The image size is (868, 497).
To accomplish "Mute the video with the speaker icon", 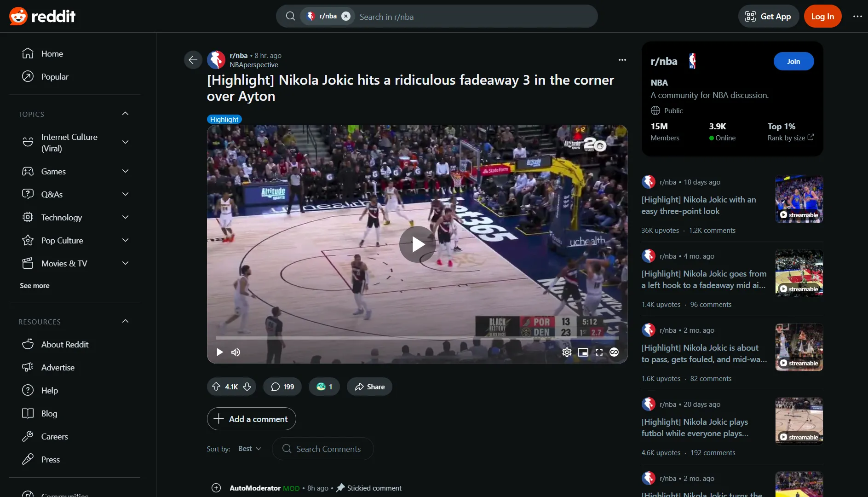I will click(x=236, y=352).
